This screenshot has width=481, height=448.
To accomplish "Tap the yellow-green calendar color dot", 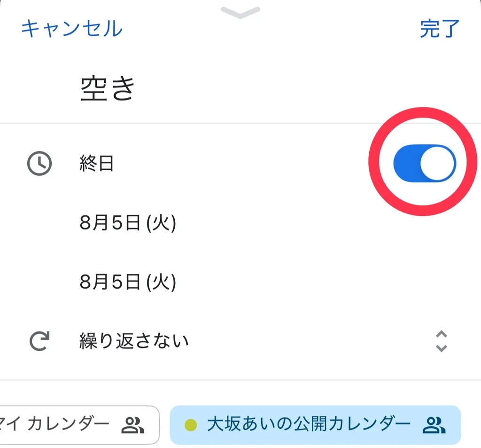I will pyautogui.click(x=190, y=425).
